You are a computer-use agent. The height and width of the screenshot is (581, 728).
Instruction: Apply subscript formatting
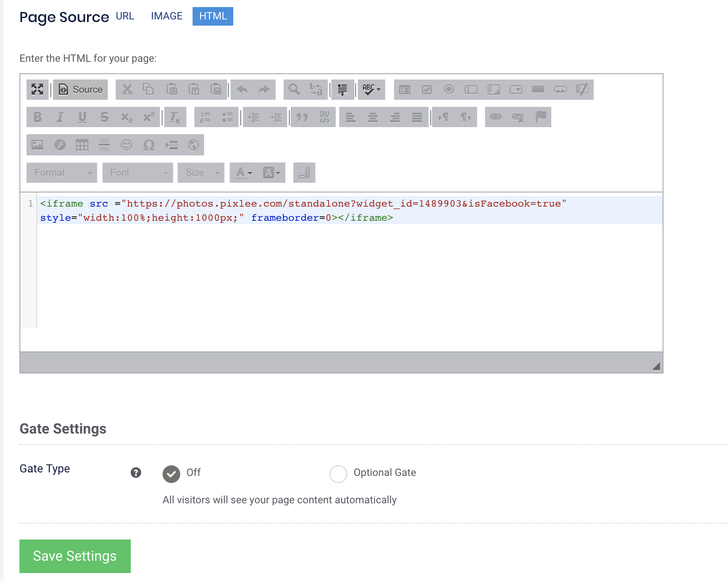[x=127, y=117]
